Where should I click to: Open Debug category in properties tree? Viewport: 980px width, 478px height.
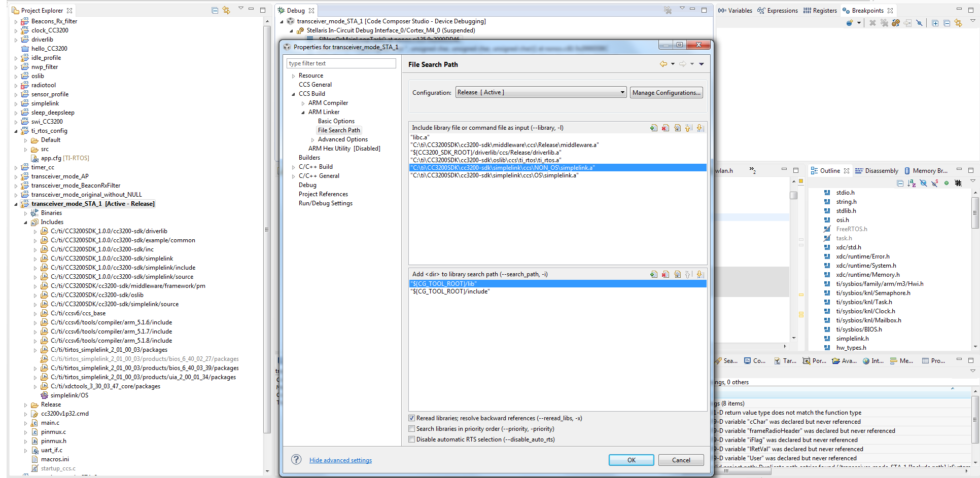coord(307,185)
